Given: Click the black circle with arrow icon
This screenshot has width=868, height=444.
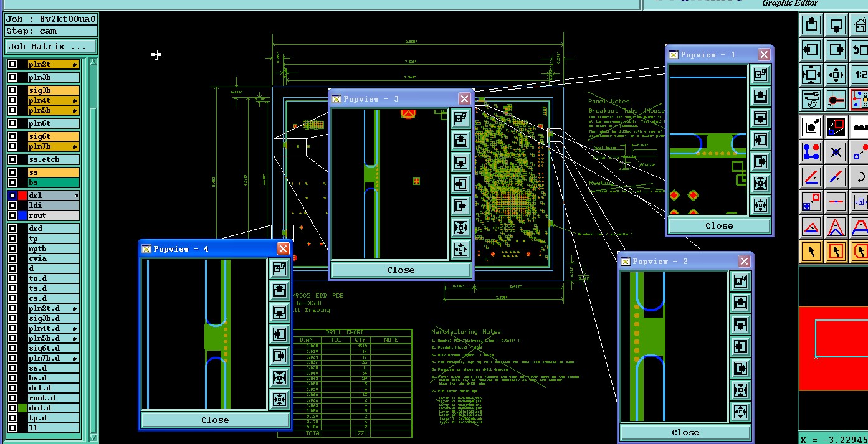Looking at the screenshot, I should tap(811, 127).
